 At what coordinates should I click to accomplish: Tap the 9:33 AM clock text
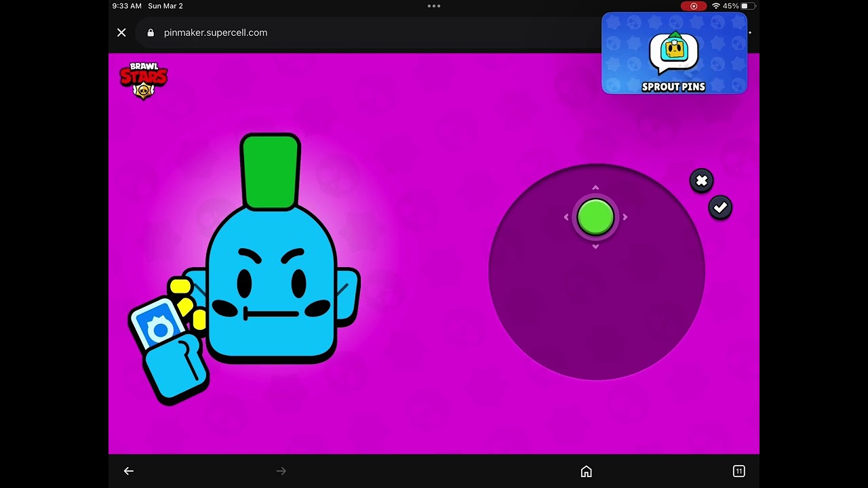click(127, 6)
